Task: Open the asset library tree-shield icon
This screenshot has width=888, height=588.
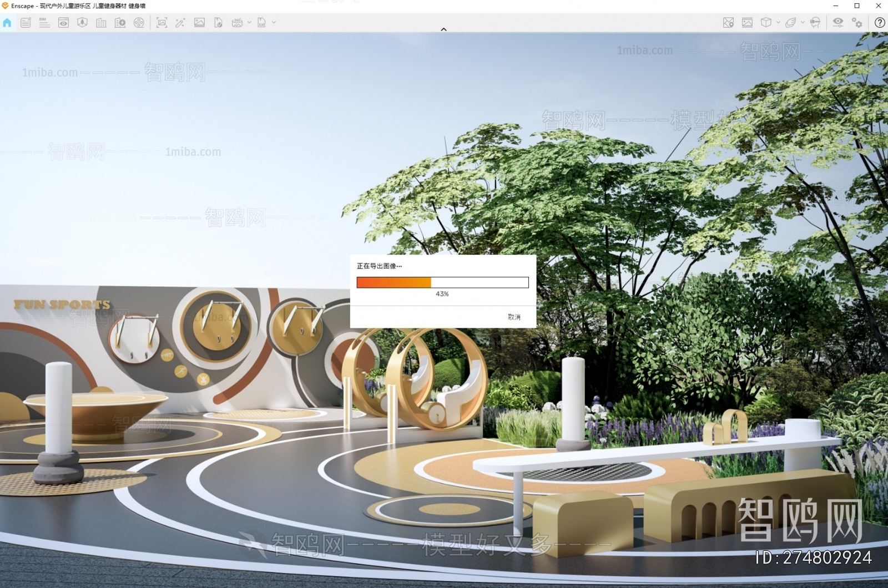Action: coord(82,23)
